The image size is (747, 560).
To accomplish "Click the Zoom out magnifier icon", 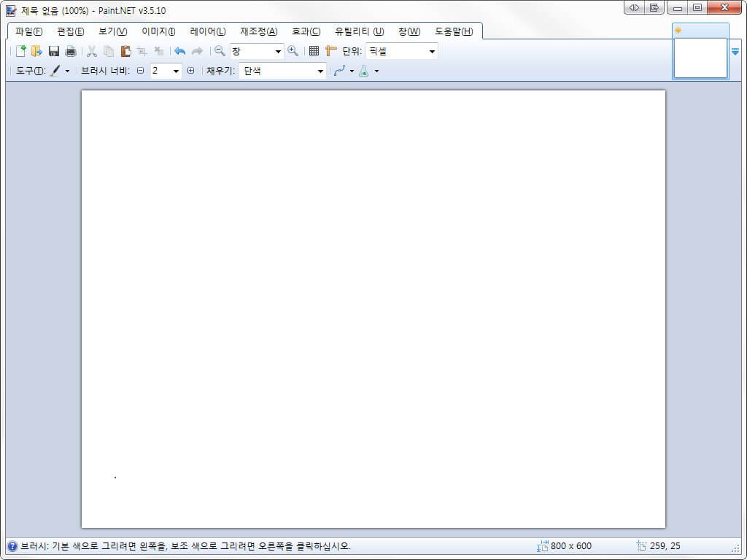I will tap(219, 51).
